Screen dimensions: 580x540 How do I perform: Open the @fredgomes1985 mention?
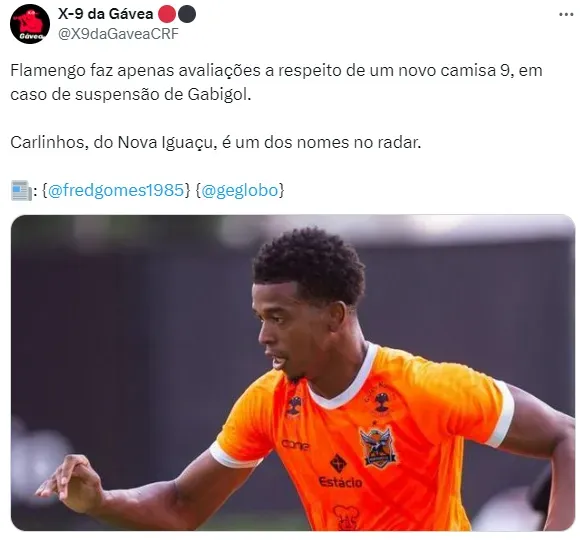116,190
